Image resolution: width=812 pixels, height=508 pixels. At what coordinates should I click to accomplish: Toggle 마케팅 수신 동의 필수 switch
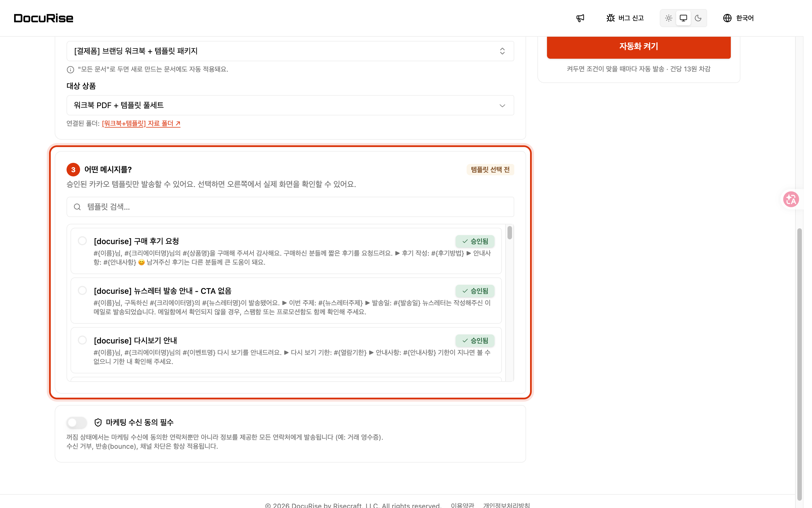pyautogui.click(x=76, y=422)
